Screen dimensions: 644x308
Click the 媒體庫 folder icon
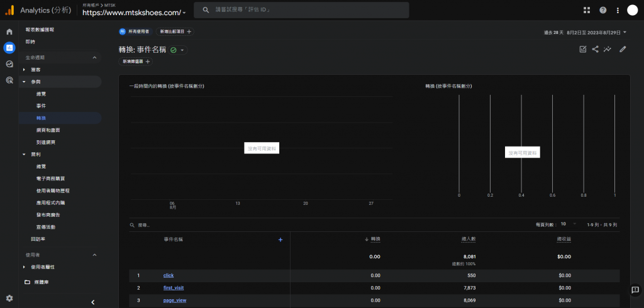pyautogui.click(x=27, y=282)
